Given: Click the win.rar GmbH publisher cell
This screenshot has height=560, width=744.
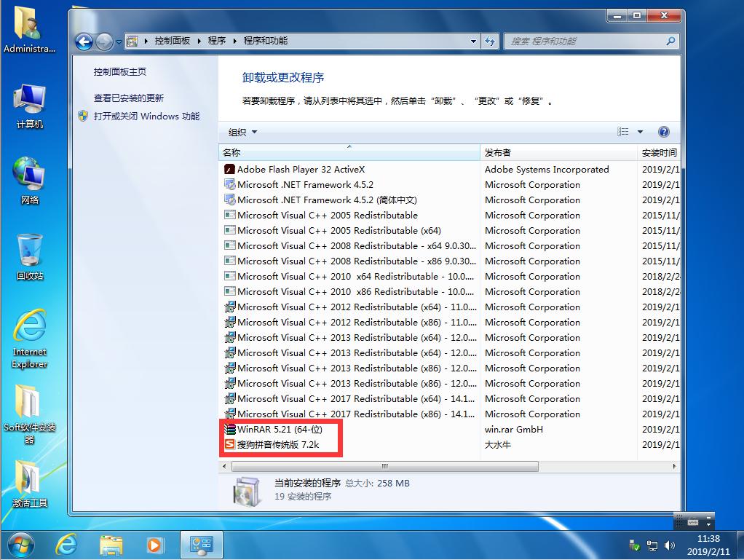Looking at the screenshot, I should click(x=514, y=430).
